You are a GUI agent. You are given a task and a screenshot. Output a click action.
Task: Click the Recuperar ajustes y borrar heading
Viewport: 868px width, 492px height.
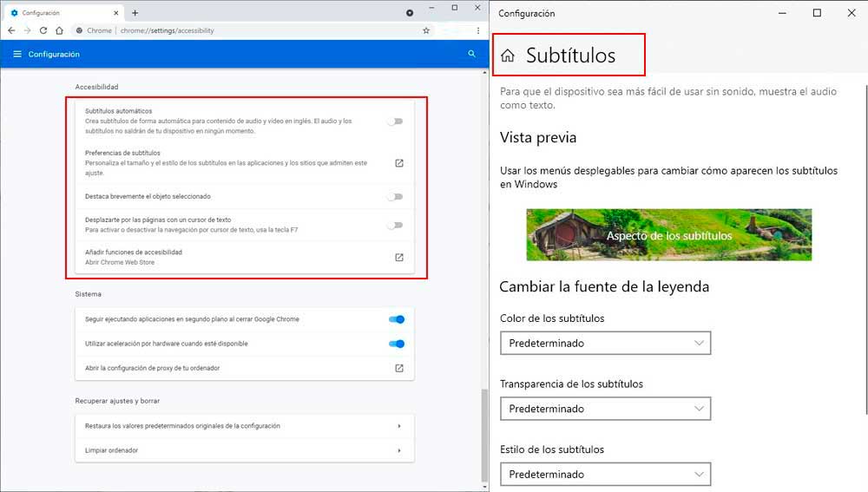(x=117, y=401)
